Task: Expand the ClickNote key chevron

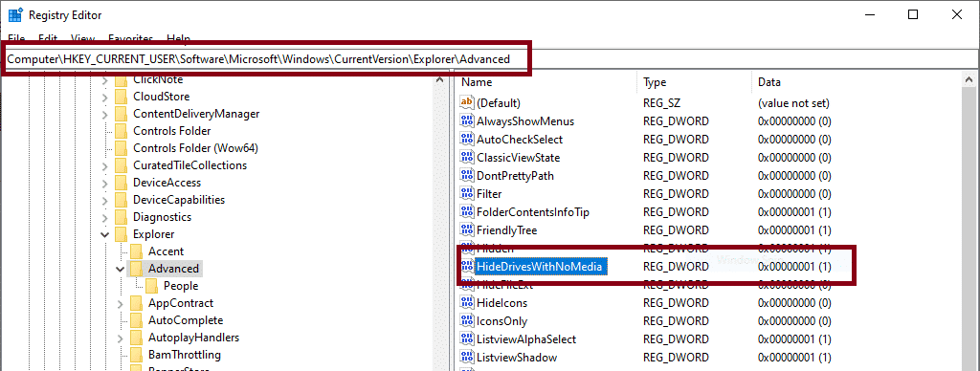Action: point(104,80)
